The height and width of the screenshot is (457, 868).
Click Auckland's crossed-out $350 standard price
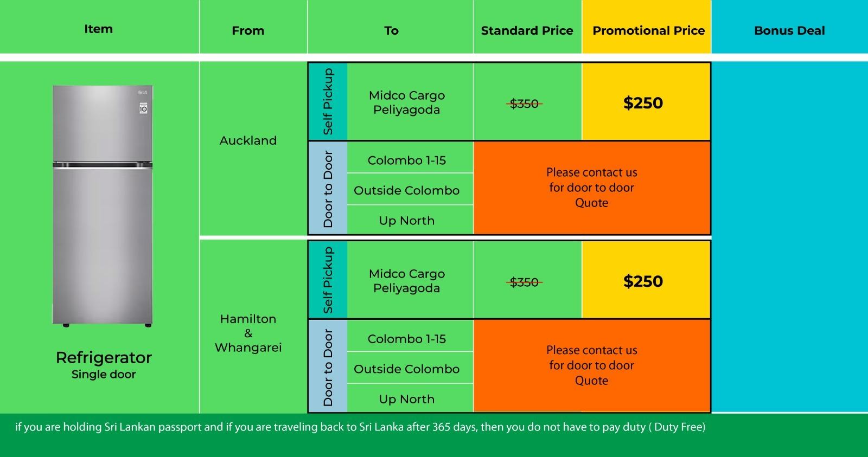525,104
